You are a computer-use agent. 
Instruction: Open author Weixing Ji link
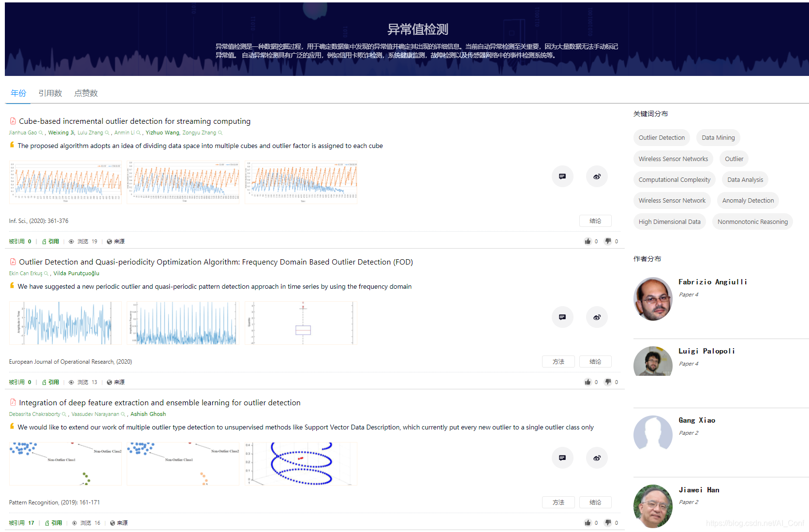point(61,133)
